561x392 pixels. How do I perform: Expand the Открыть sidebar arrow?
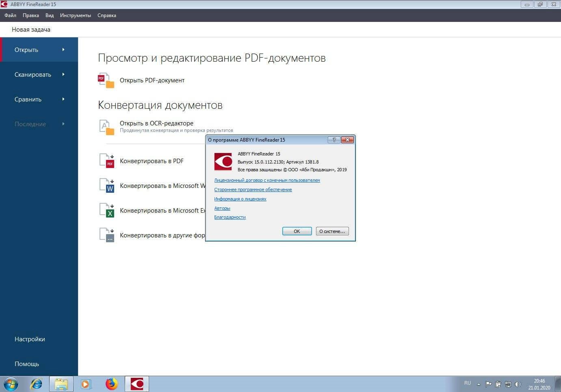point(63,50)
